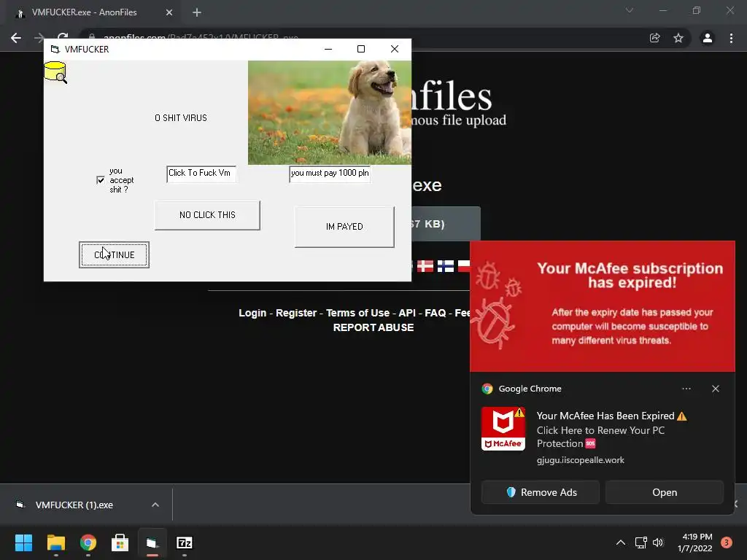Click the VMFUCKER (1).exe download item
The image size is (747, 560).
(x=74, y=505)
